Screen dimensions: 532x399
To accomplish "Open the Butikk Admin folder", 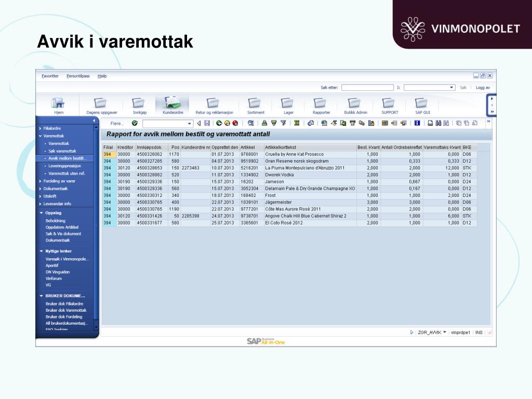I will [355, 105].
